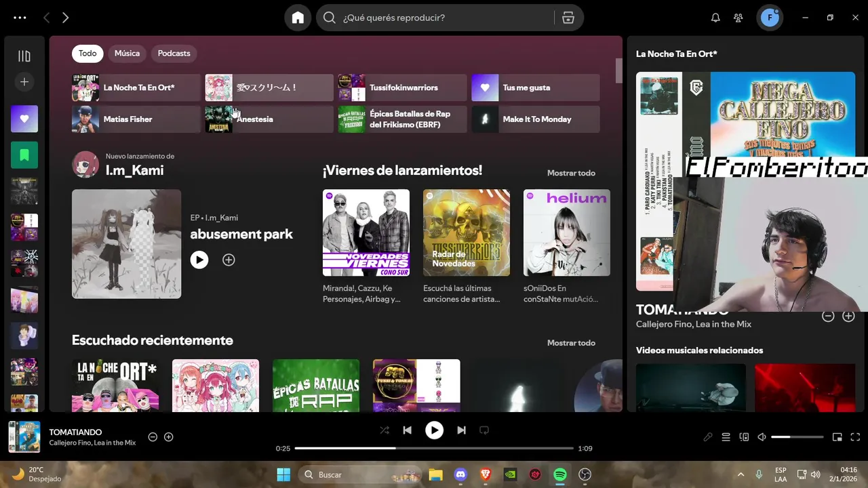Open Your Episodes green bookmark in sidebar
868x488 pixels.
(x=24, y=155)
